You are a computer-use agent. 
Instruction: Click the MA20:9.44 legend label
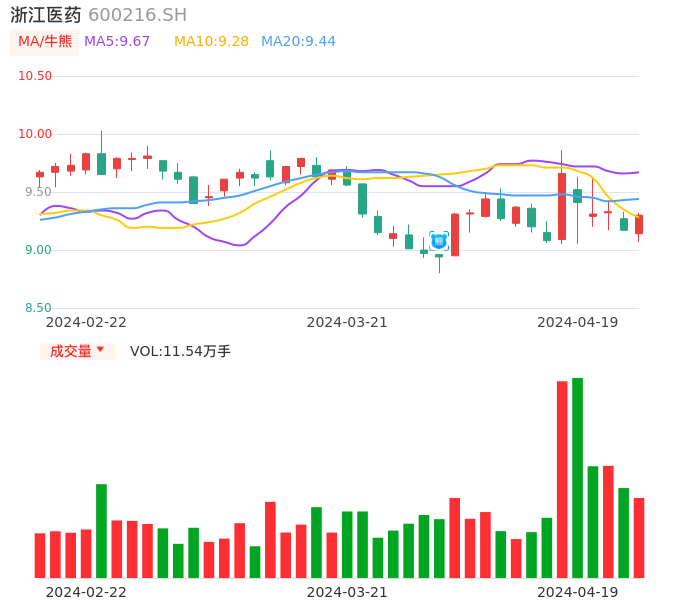[x=298, y=42]
